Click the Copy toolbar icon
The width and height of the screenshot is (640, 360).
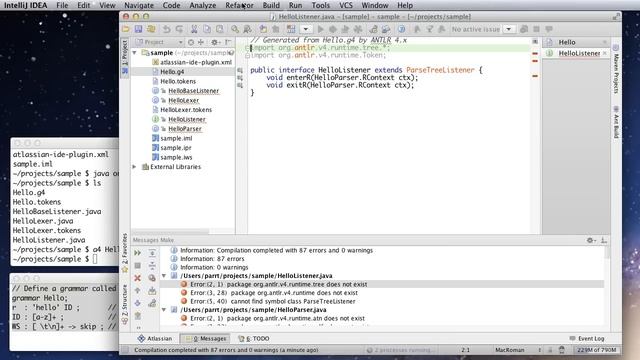pos(207,29)
